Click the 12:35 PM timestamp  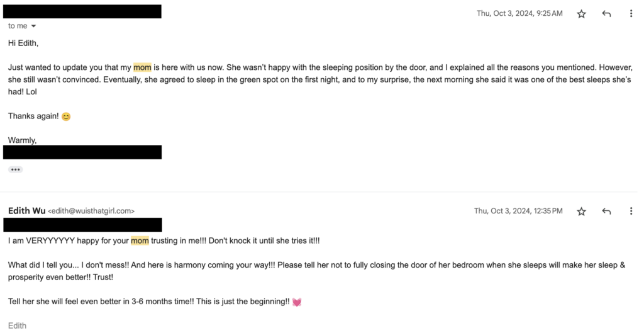(518, 212)
